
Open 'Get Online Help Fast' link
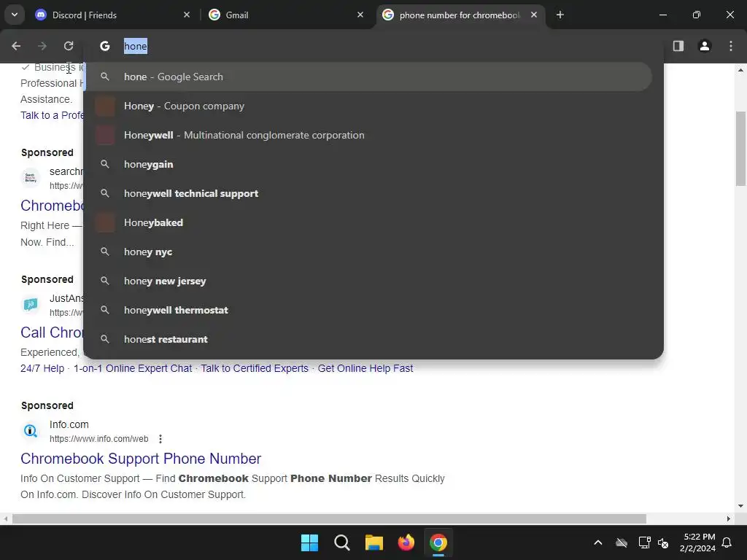pos(365,368)
